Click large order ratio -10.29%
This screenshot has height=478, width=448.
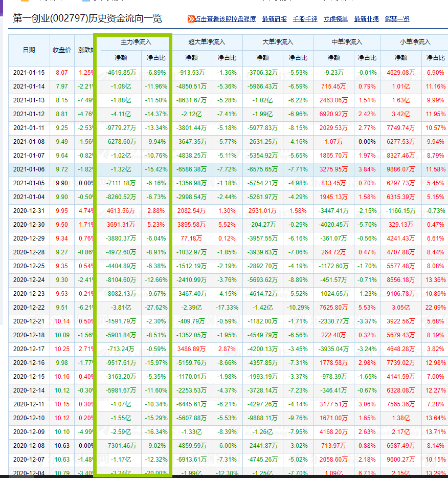pos(298,308)
